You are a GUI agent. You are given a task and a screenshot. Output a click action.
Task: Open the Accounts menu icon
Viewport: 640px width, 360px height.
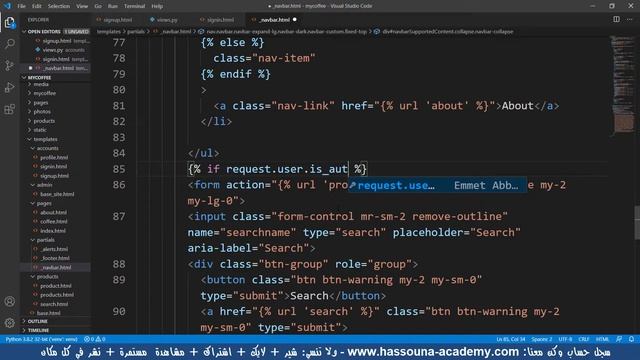click(x=9, y=302)
